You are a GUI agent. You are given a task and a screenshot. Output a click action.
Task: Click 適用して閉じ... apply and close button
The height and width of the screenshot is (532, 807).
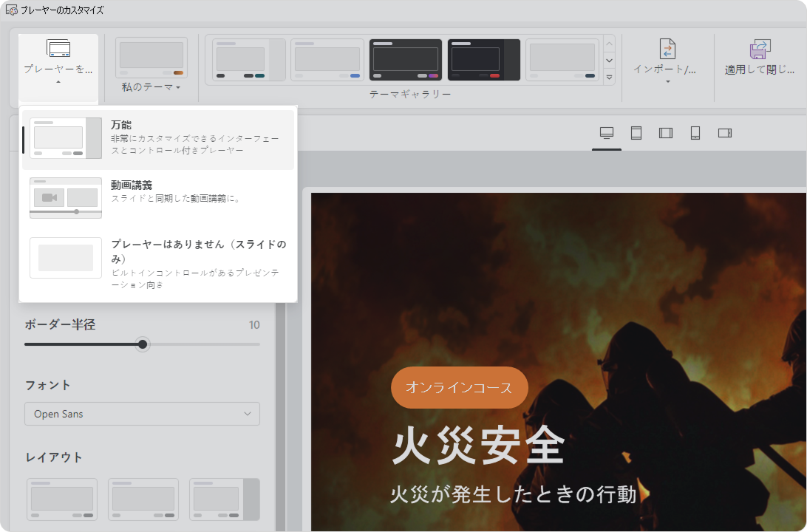[760, 58]
